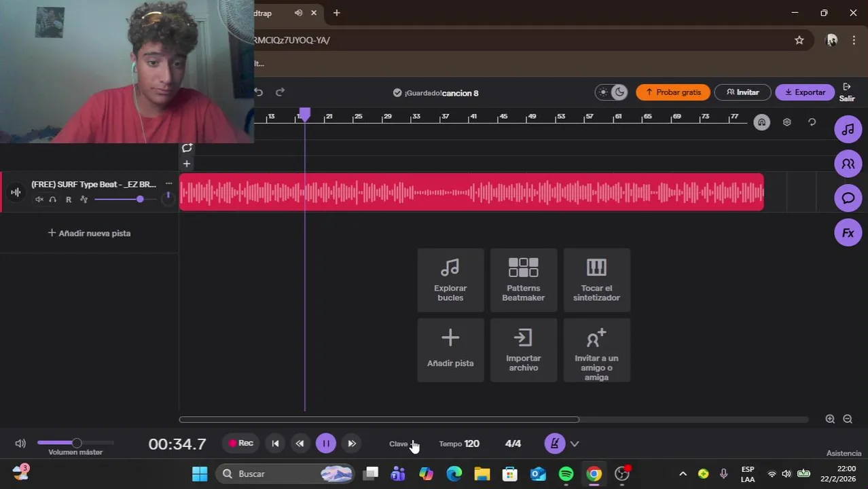Jump to the start of the song
868x489 pixels.
pos(275,443)
